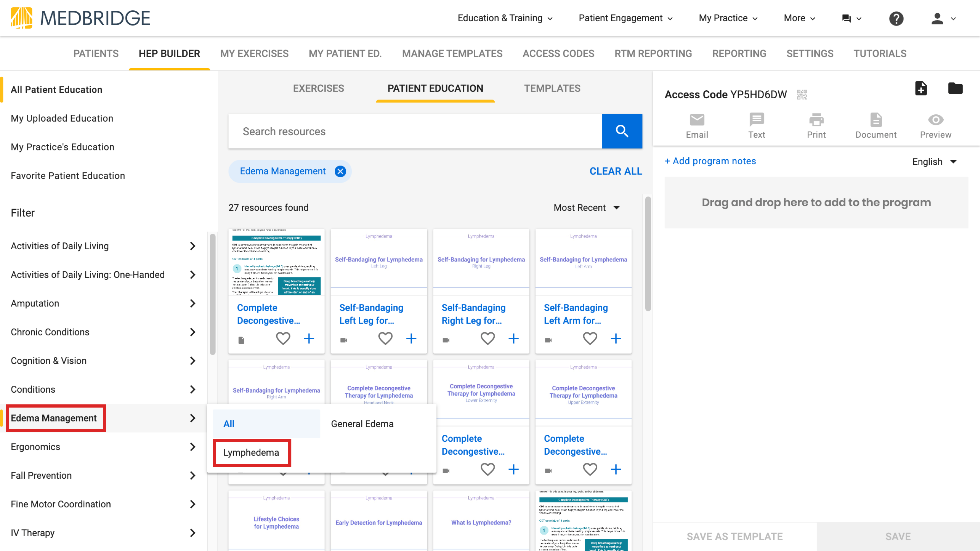Open Self-Bandaging Left Leg thumbnail
Screen dimensions: 980x551
[379, 262]
